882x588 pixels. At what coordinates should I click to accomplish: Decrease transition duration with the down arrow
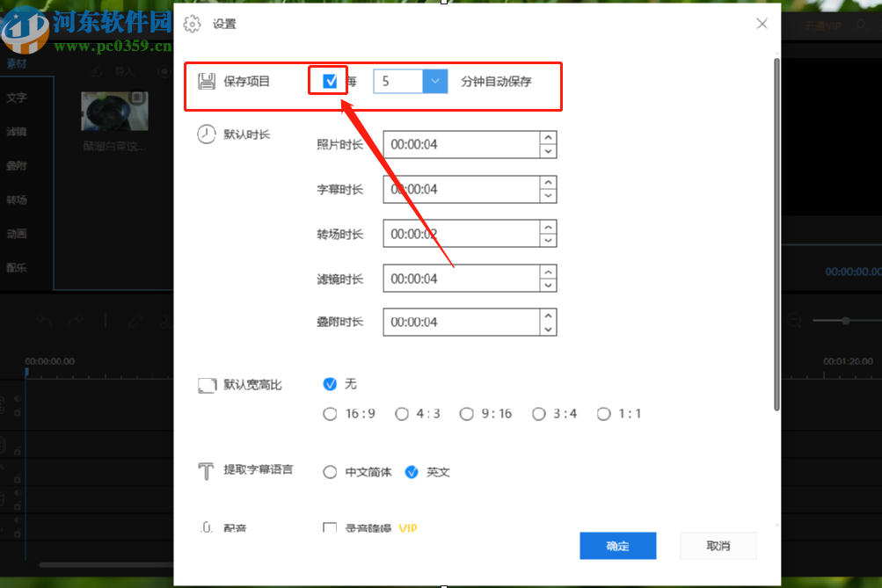click(548, 241)
